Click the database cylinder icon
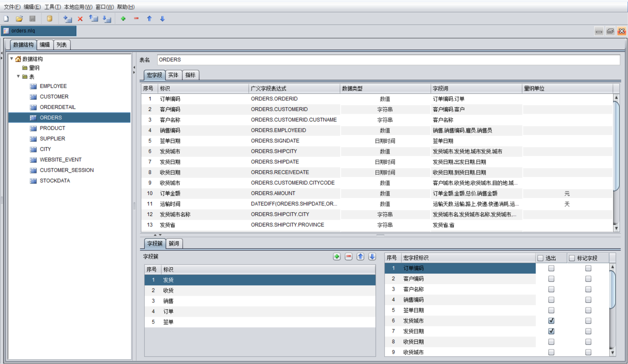628x364 pixels. (x=49, y=19)
